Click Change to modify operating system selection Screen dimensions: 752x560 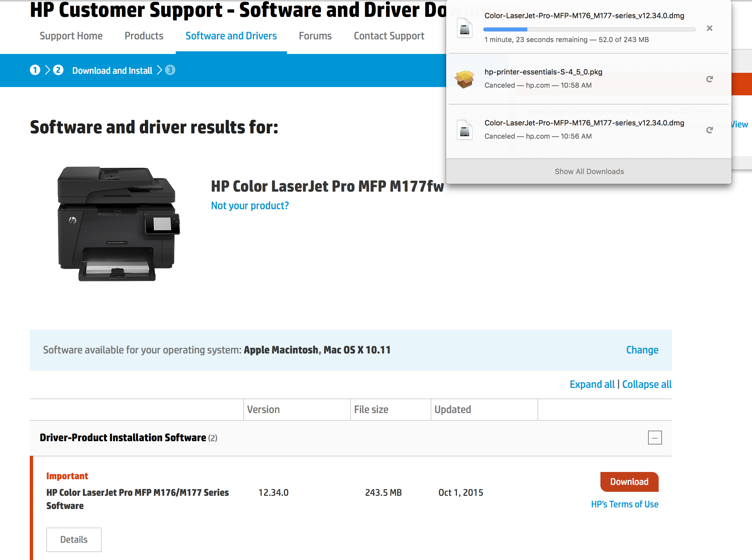coord(643,350)
